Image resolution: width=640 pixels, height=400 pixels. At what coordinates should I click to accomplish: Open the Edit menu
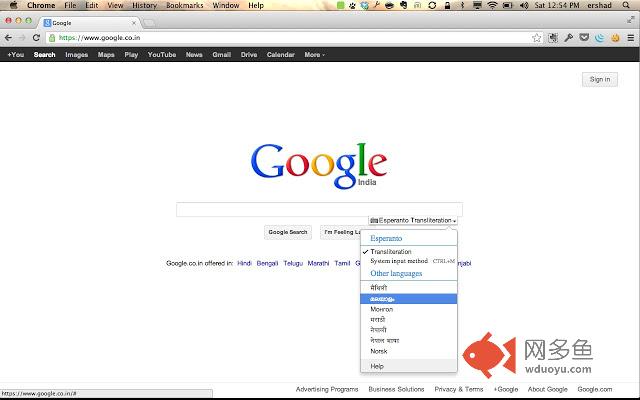click(91, 5)
